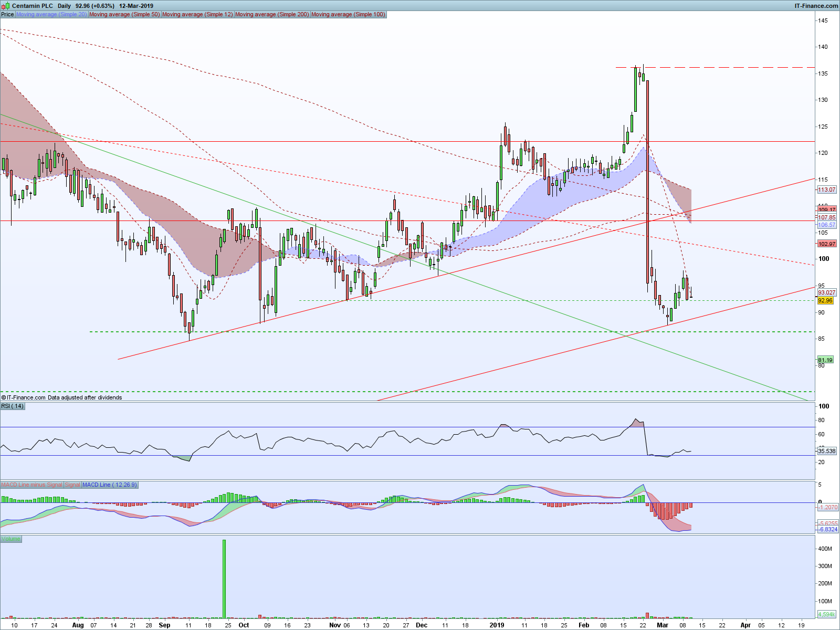Image resolution: width=840 pixels, height=630 pixels.
Task: Click the 200M label on the volume axis
Action: [826, 583]
